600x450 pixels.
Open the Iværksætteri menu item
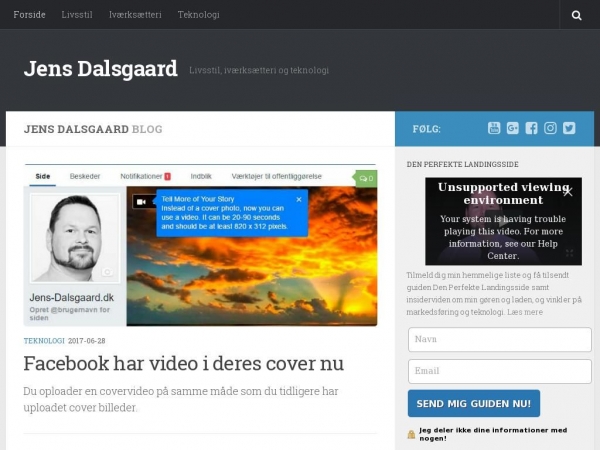tap(135, 15)
